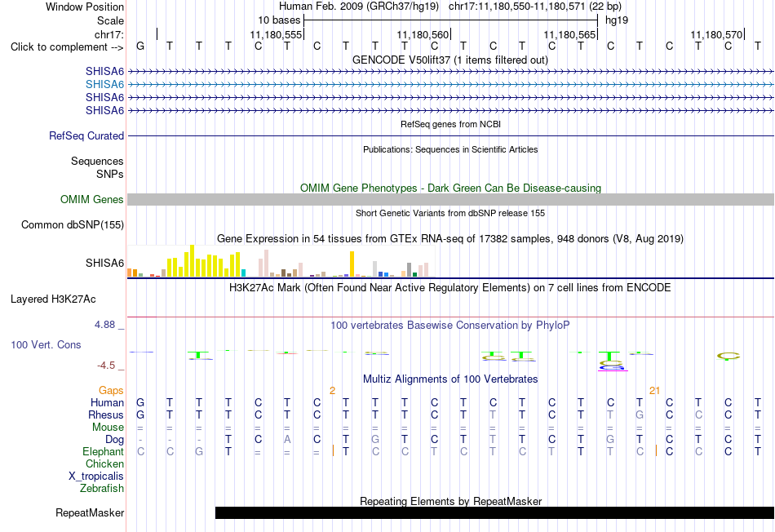Click the Layered H3K27Ac track label
The image size is (775, 532).
[53, 299]
